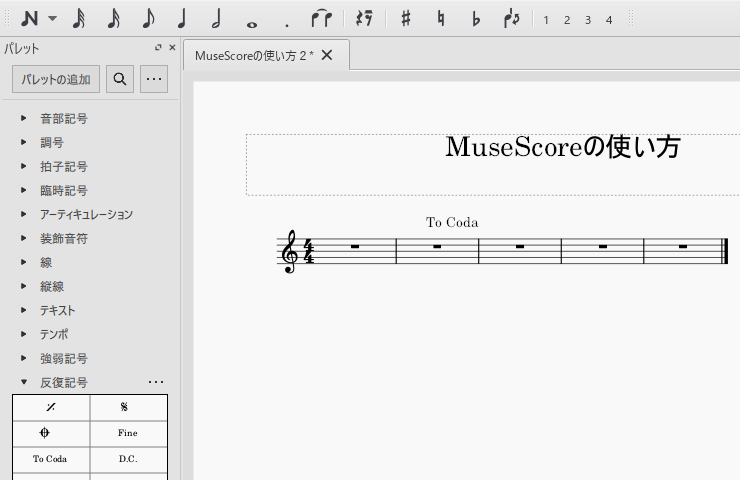
Task: Toggle rest input
Action: pos(364,19)
